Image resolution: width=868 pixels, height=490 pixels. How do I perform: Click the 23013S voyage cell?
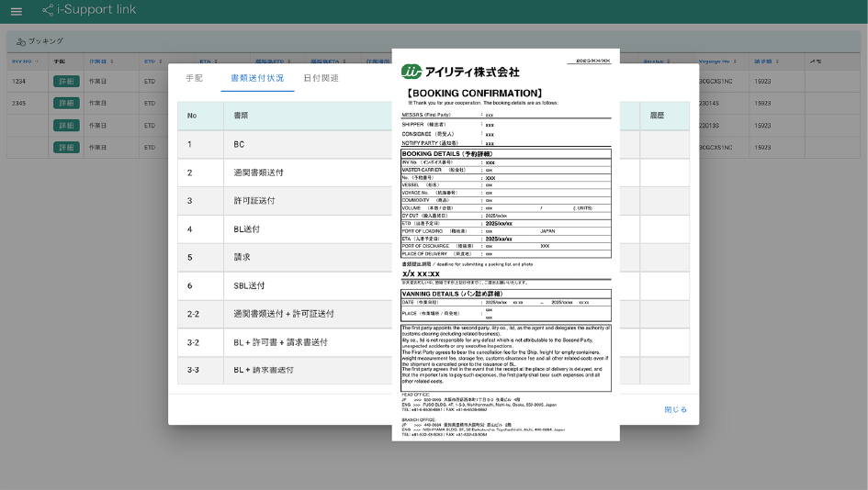coord(708,126)
